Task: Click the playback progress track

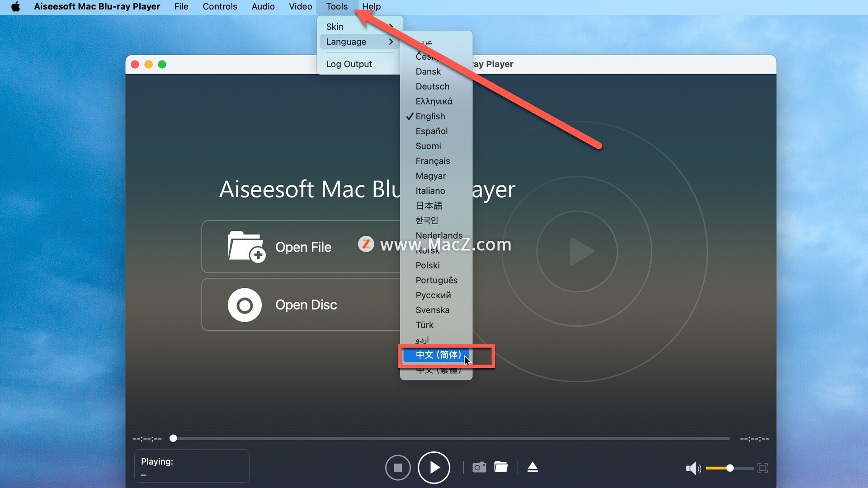Action: 451,438
